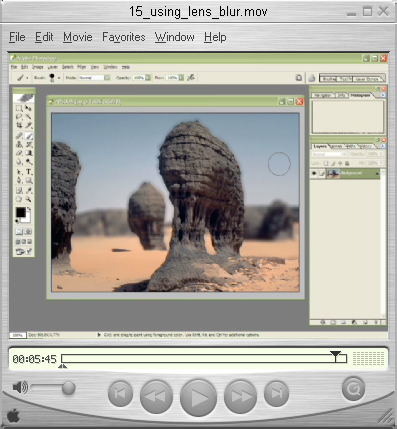The width and height of the screenshot is (397, 429).
Task: Click the QuickTime volume slider knob
Action: point(69,388)
